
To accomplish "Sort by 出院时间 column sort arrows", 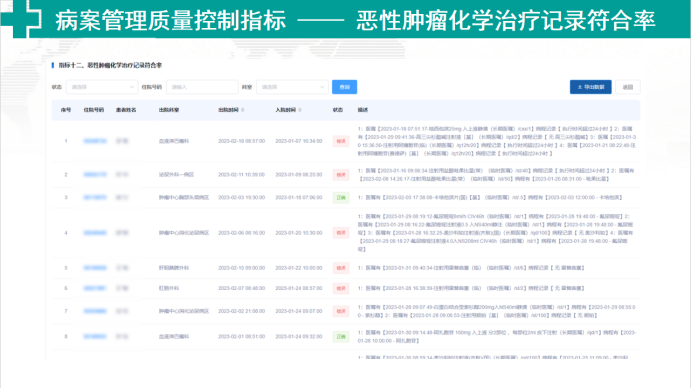I will (x=243, y=110).
